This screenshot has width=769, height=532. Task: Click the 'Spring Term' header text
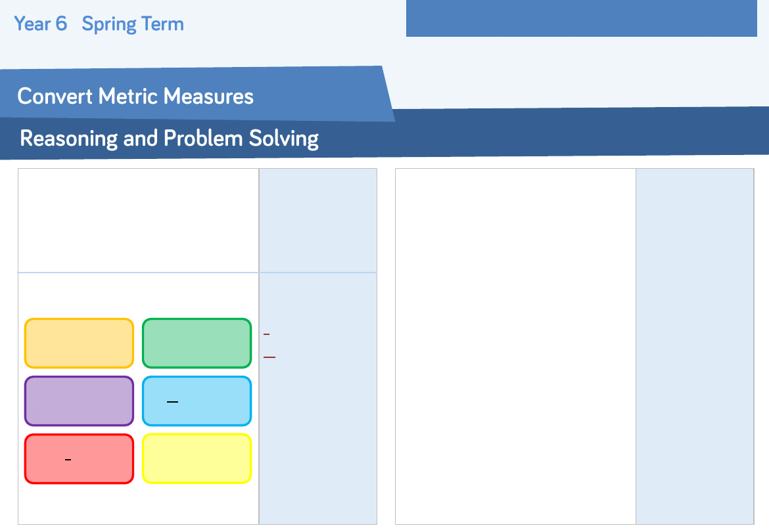tap(133, 24)
